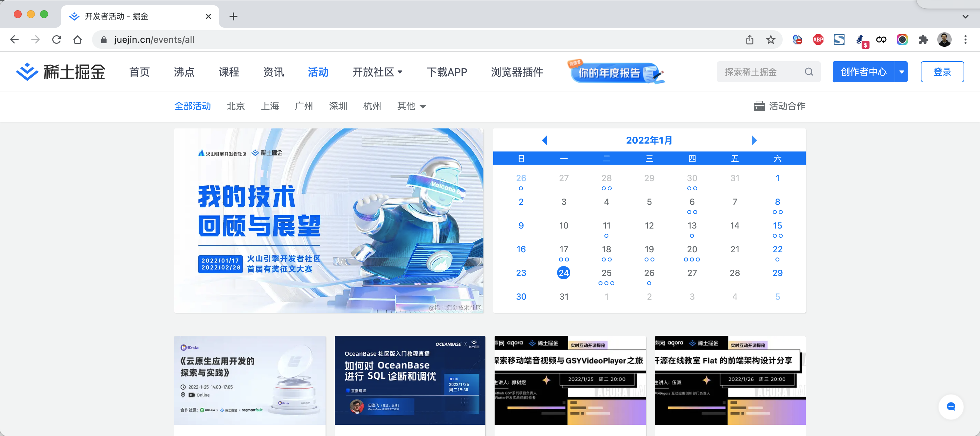Image resolution: width=980 pixels, height=436 pixels.
Task: Click the 稀土掘金 logo icon
Action: [27, 71]
